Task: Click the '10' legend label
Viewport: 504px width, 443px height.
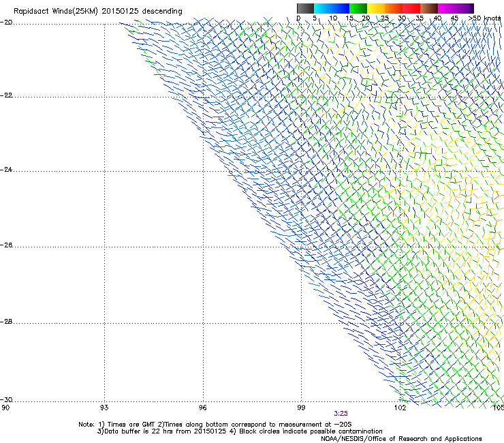Action: (333, 18)
